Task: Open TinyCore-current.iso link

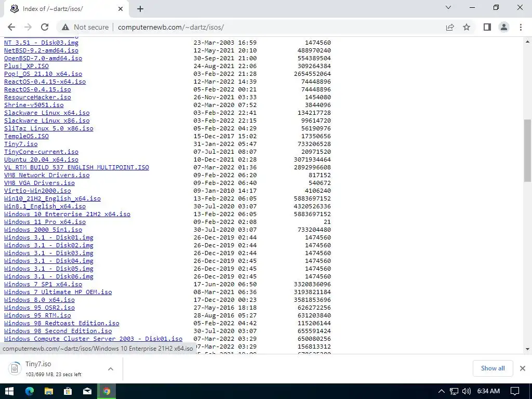Action: click(x=41, y=152)
